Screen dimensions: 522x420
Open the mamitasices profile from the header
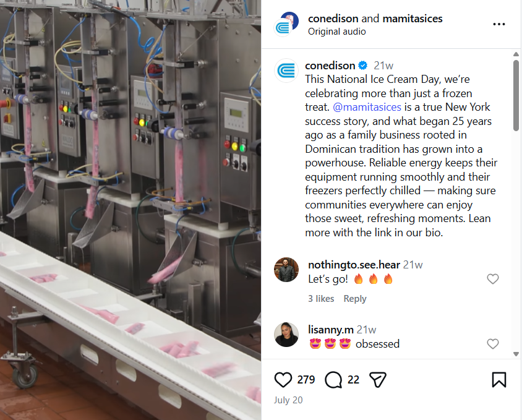click(413, 19)
